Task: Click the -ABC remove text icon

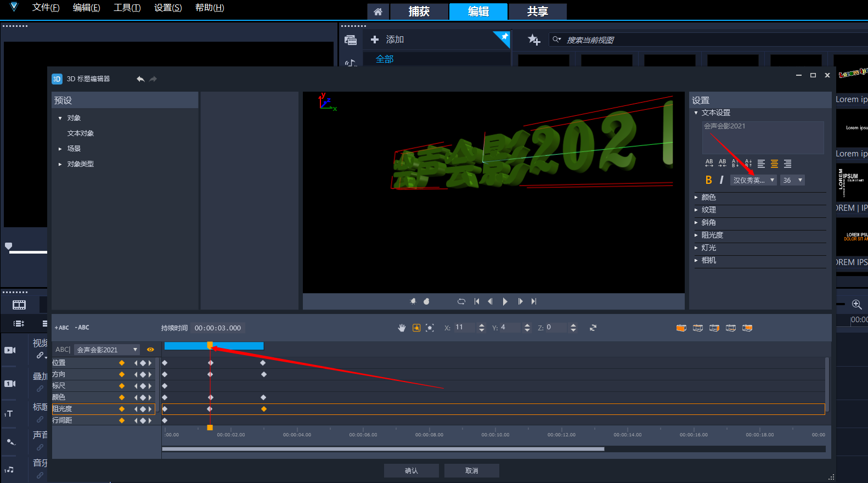Action: pyautogui.click(x=82, y=328)
